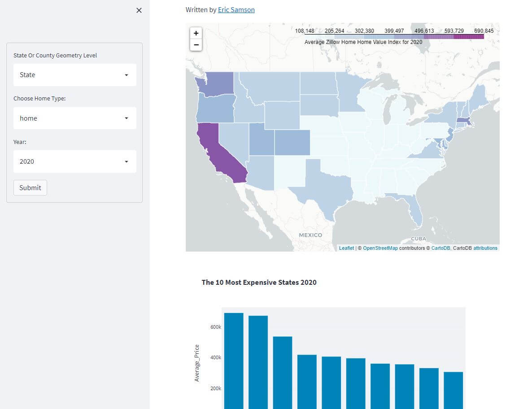This screenshot has height=409, width=532.
Task: Zoom out on the Leaflet map
Action: [196, 45]
